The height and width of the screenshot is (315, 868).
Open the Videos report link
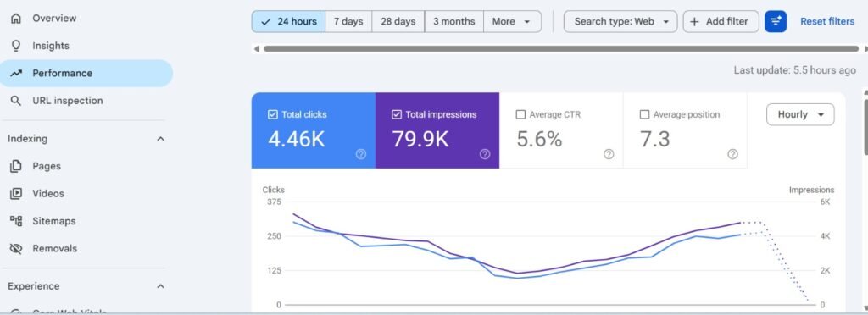pyautogui.click(x=48, y=193)
